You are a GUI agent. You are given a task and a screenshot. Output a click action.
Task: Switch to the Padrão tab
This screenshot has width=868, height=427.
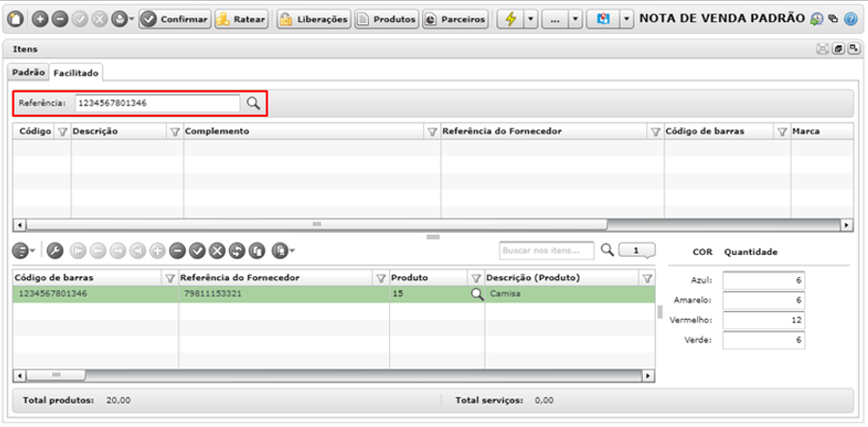coord(29,72)
